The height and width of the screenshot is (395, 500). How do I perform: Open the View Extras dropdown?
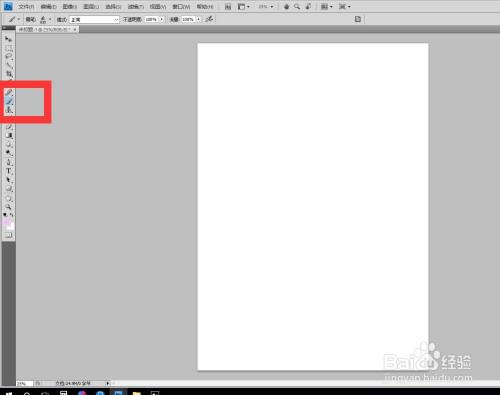pos(243,6)
